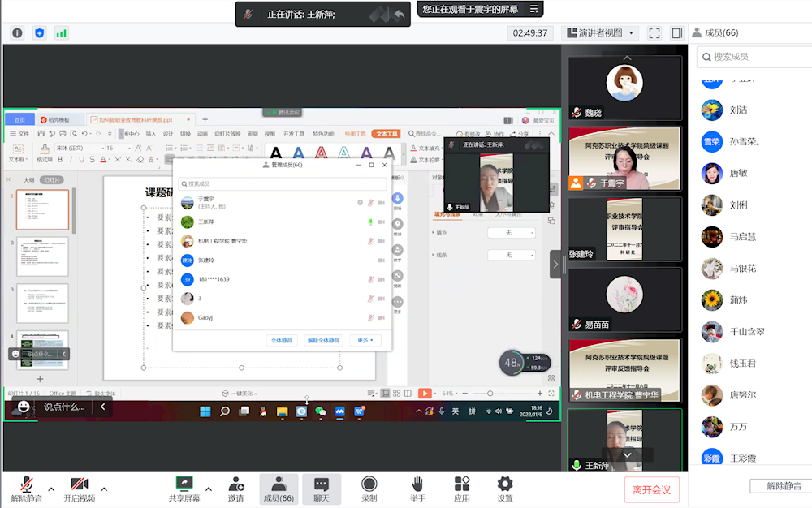Enter fullscreen mode icon
The image size is (812, 508).
654,33
